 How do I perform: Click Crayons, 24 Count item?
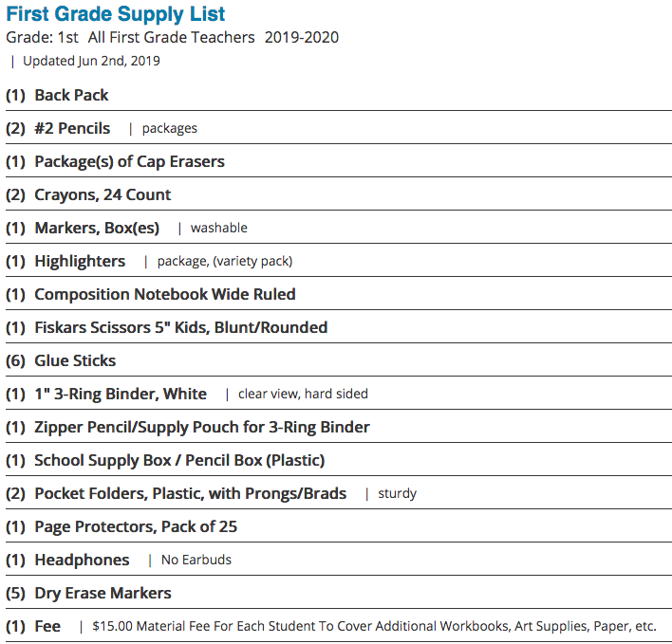[103, 194]
